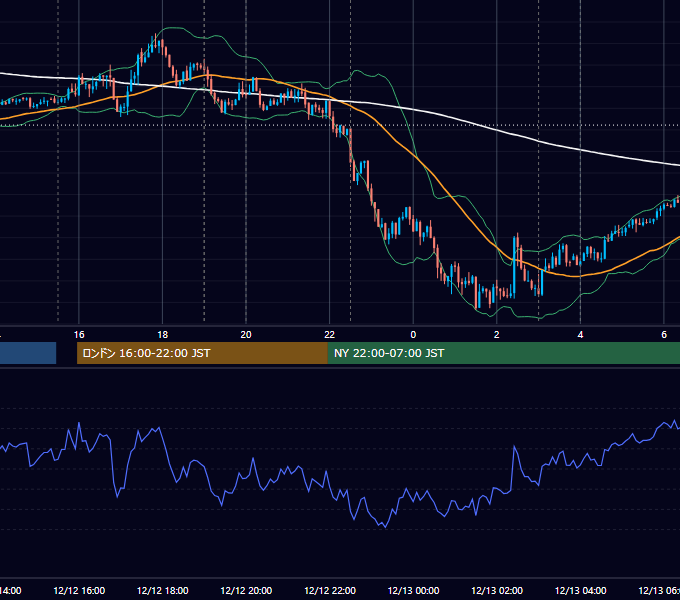Click the "18" hour label on upper time axis

point(163,335)
